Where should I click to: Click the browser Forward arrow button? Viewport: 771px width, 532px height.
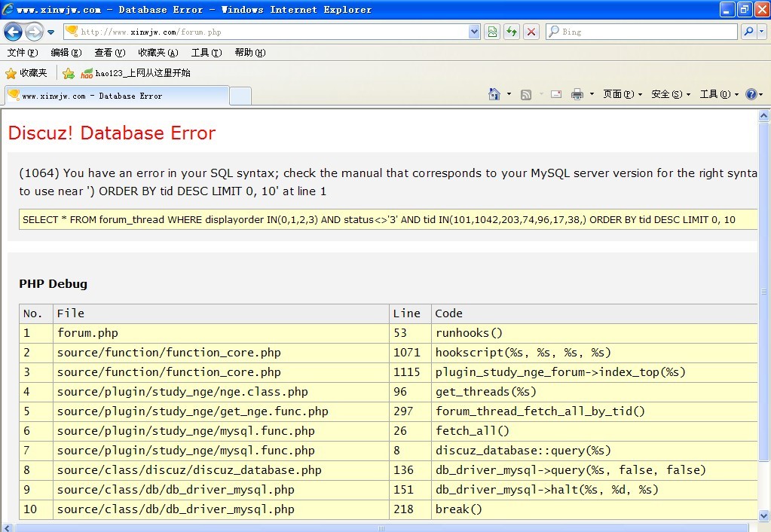coord(34,32)
